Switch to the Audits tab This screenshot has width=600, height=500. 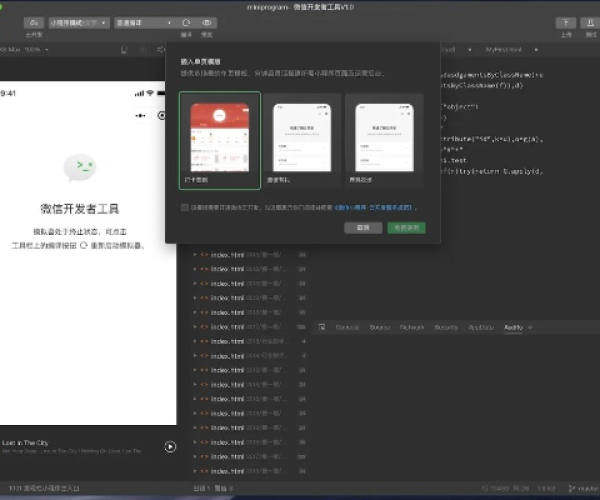point(514,327)
